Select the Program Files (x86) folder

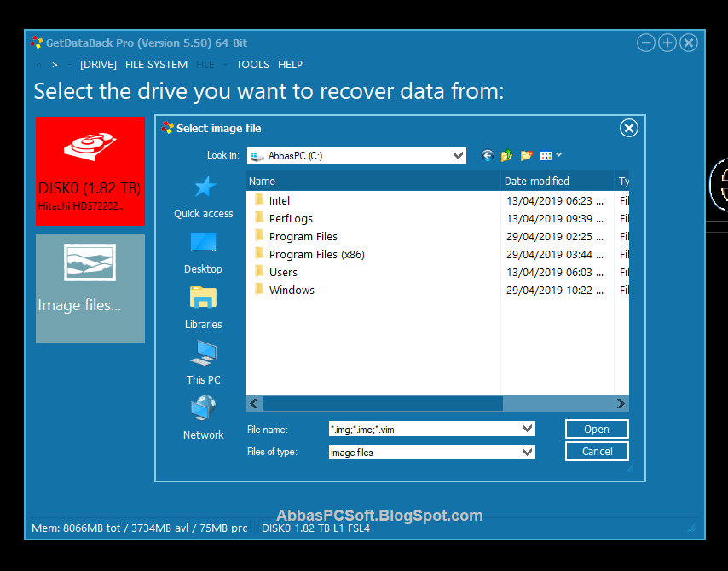click(x=309, y=255)
